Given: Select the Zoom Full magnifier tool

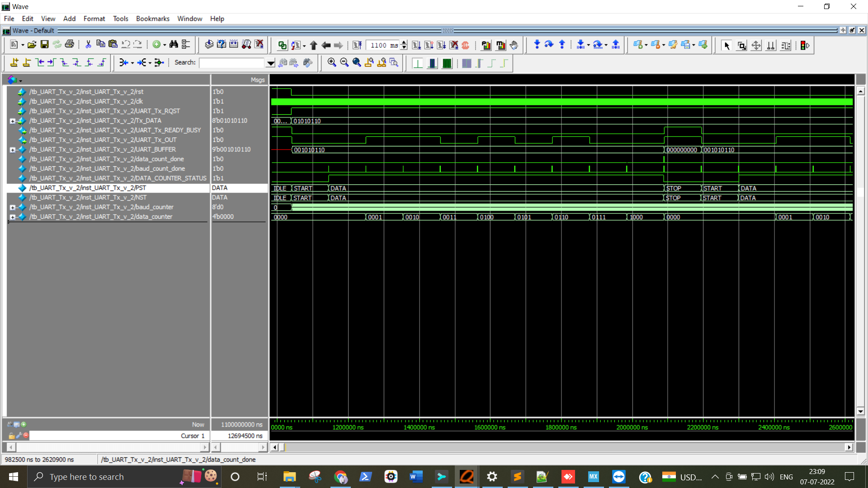Looking at the screenshot, I should click(357, 63).
